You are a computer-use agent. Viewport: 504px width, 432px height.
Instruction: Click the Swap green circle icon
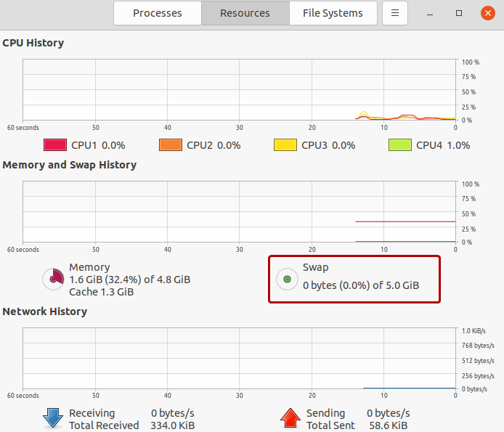tap(287, 279)
